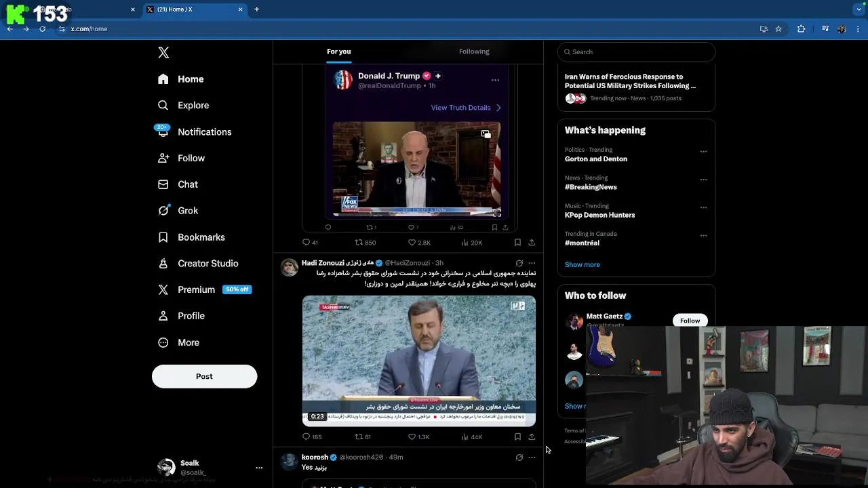The height and width of the screenshot is (488, 868).
Task: Open Gorton and Denton trend
Action: pyautogui.click(x=596, y=159)
